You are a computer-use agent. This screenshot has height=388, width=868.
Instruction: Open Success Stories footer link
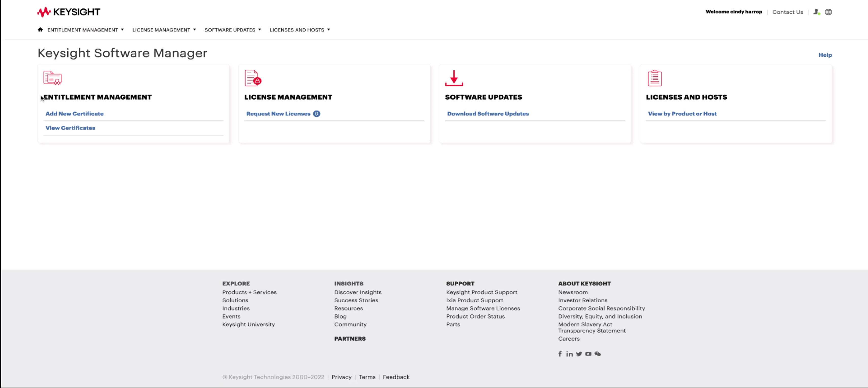pos(356,300)
